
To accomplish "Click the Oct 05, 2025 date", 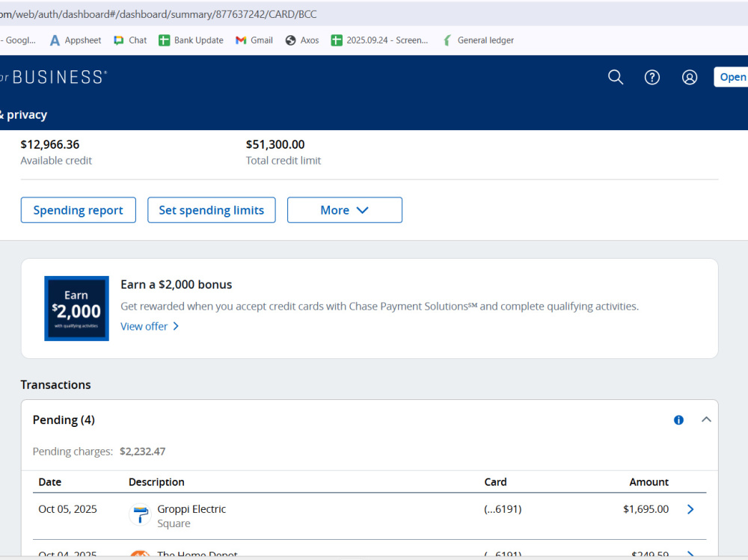I will pyautogui.click(x=67, y=509).
